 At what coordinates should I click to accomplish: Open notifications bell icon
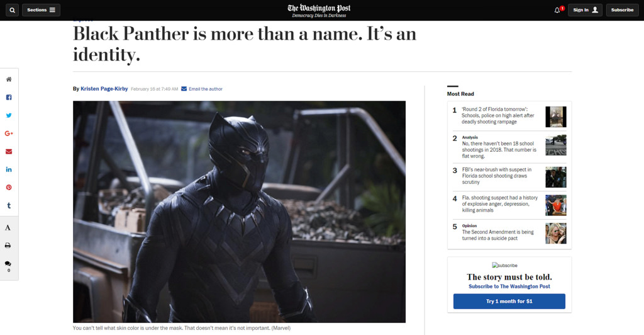pos(557,10)
